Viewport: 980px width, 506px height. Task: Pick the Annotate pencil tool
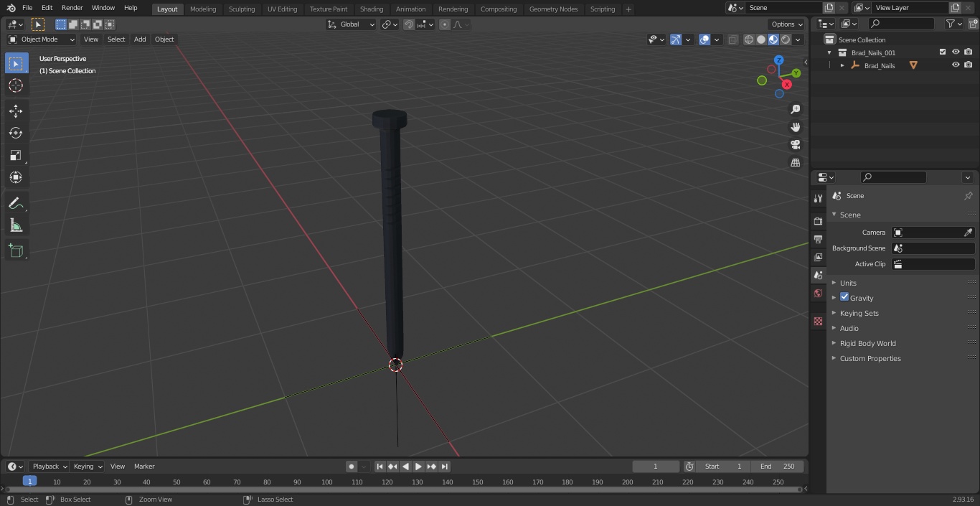pyautogui.click(x=16, y=203)
